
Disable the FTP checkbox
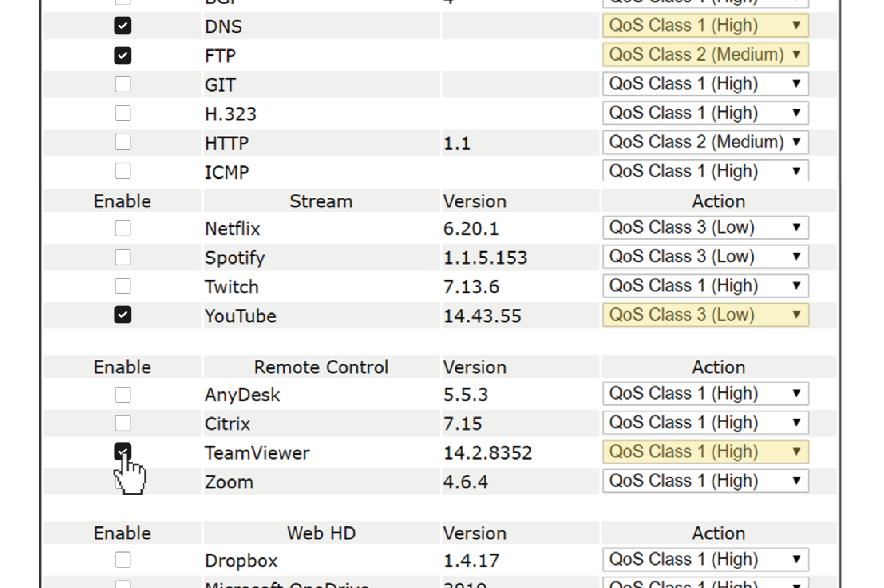point(123,55)
